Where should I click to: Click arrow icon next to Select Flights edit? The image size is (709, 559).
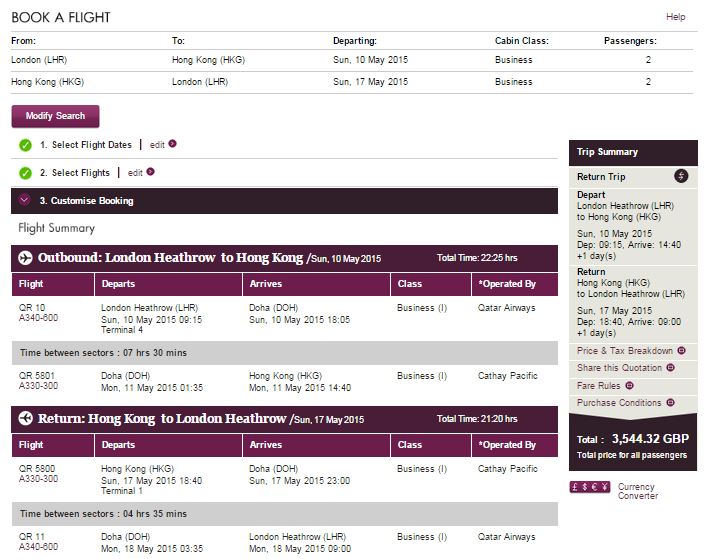pyautogui.click(x=151, y=173)
